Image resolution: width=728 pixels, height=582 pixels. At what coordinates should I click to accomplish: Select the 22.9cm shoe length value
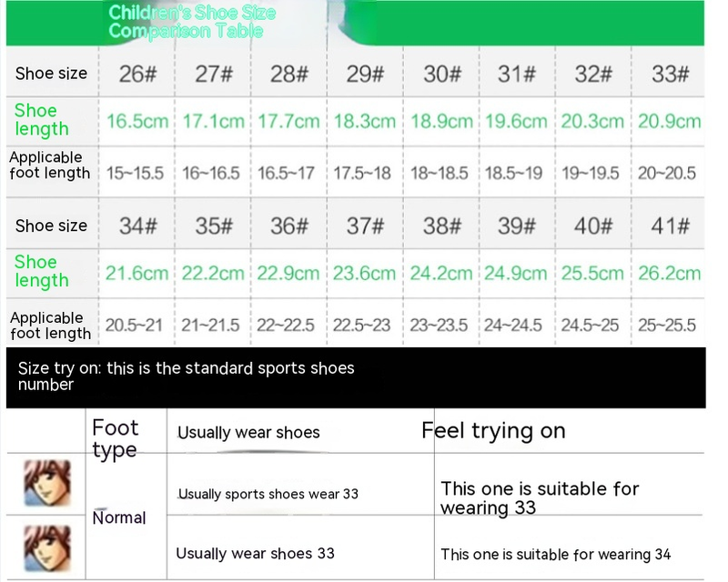pos(288,273)
